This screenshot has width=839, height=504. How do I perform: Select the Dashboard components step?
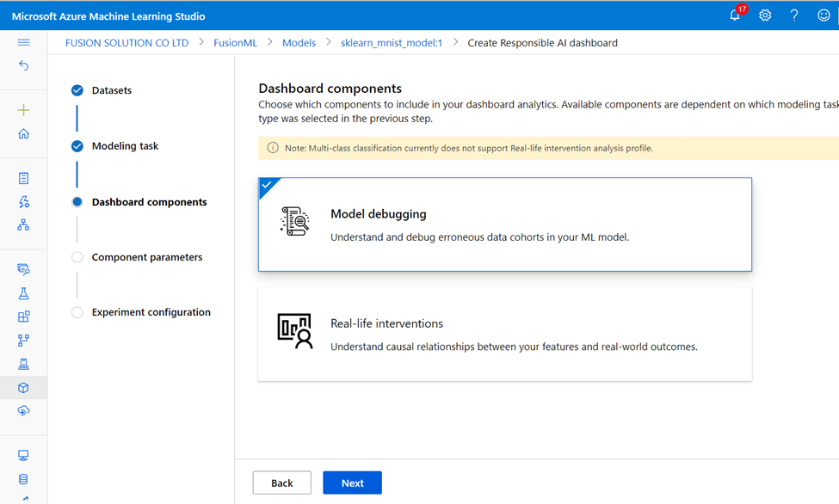point(149,202)
